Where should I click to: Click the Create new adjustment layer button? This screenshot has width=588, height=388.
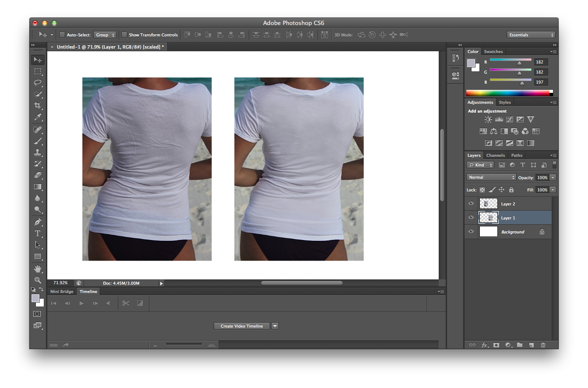pyautogui.click(x=508, y=345)
